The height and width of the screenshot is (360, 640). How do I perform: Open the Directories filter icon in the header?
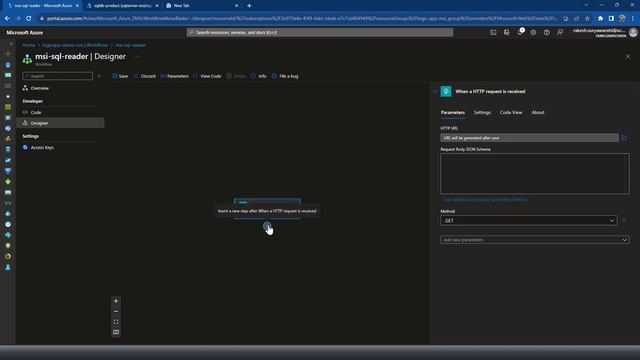click(x=507, y=32)
